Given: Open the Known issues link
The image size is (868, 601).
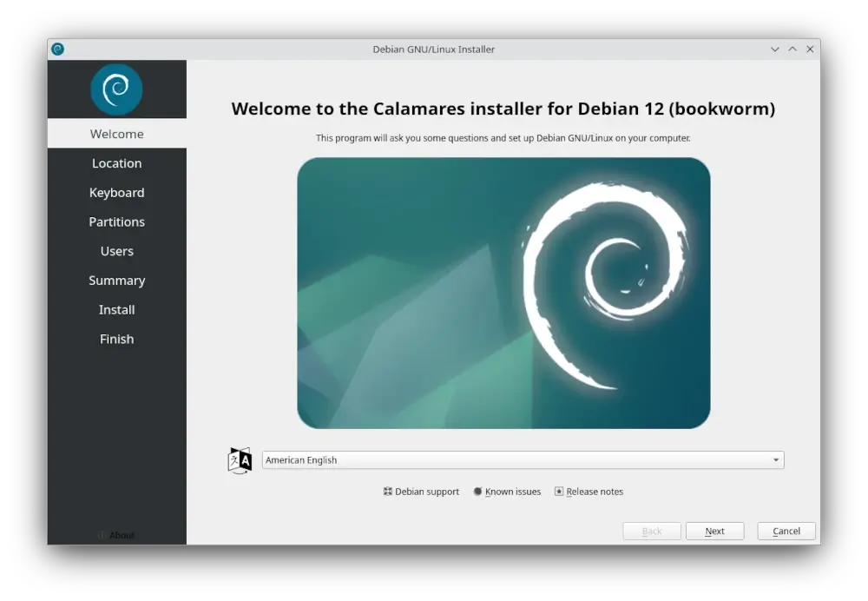Looking at the screenshot, I should click(512, 492).
